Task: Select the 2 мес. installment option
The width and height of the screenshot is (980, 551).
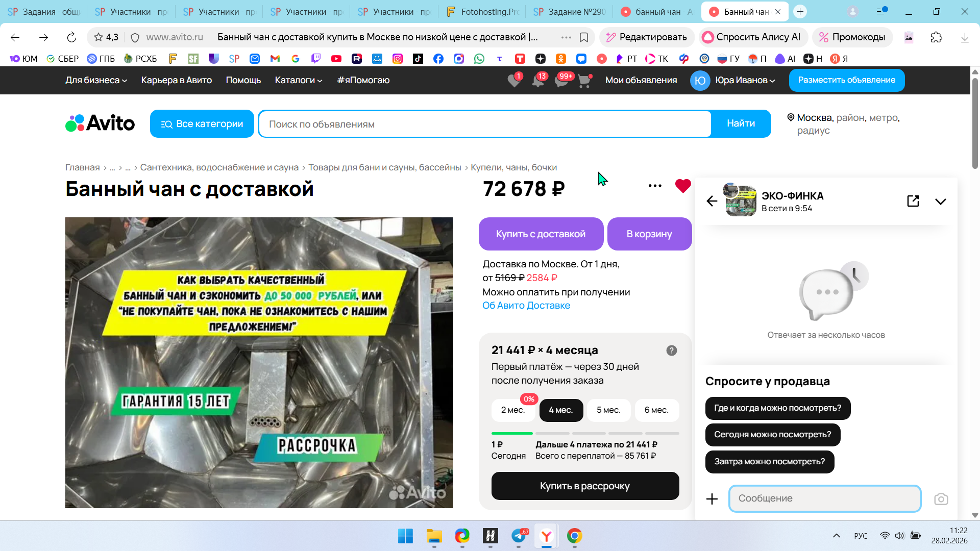Action: pos(512,410)
